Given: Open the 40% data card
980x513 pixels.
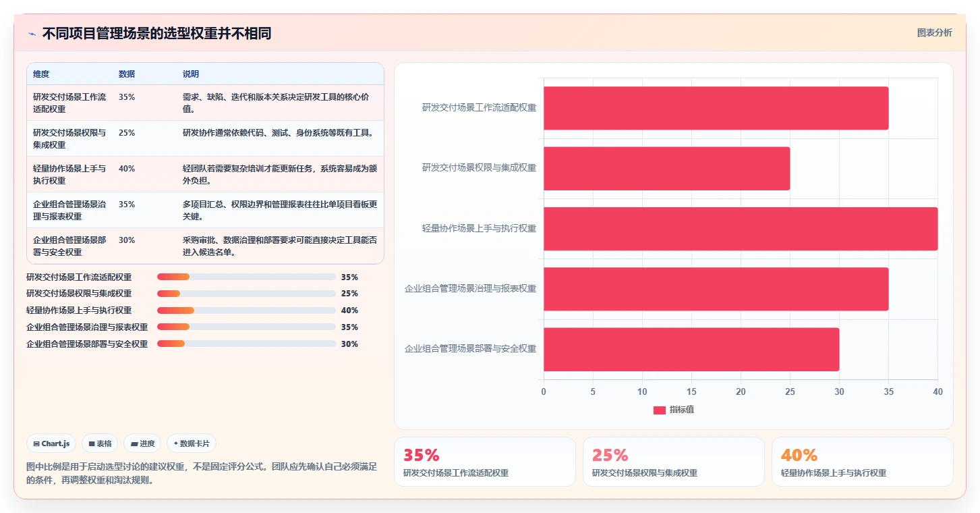Looking at the screenshot, I should click(863, 462).
